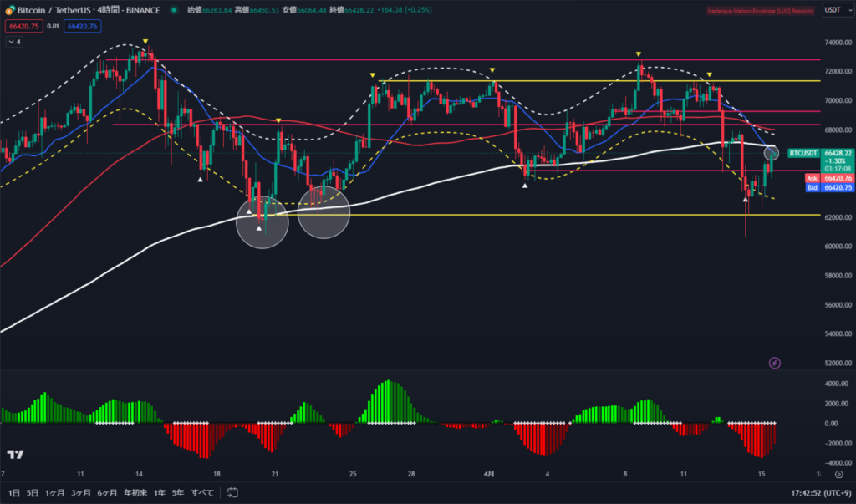This screenshot has width=856, height=504.
Task: Click the red sell price 66420.75 button
Action: click(x=23, y=26)
